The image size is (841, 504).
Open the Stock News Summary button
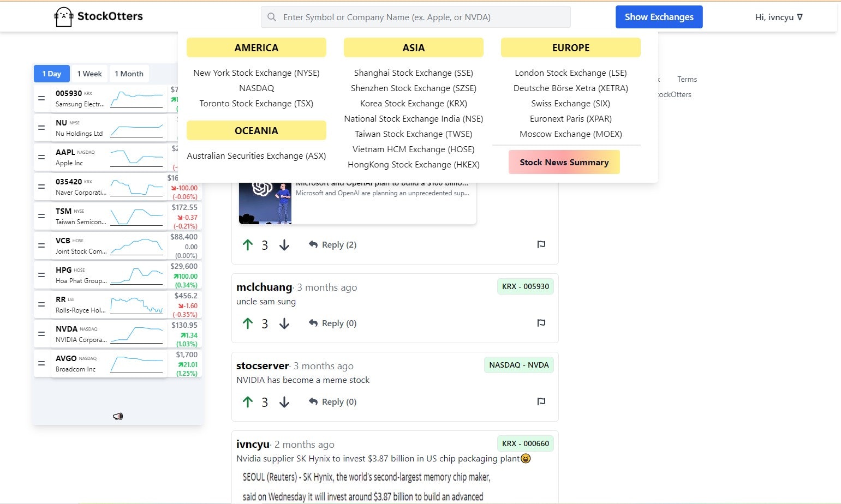coord(564,162)
